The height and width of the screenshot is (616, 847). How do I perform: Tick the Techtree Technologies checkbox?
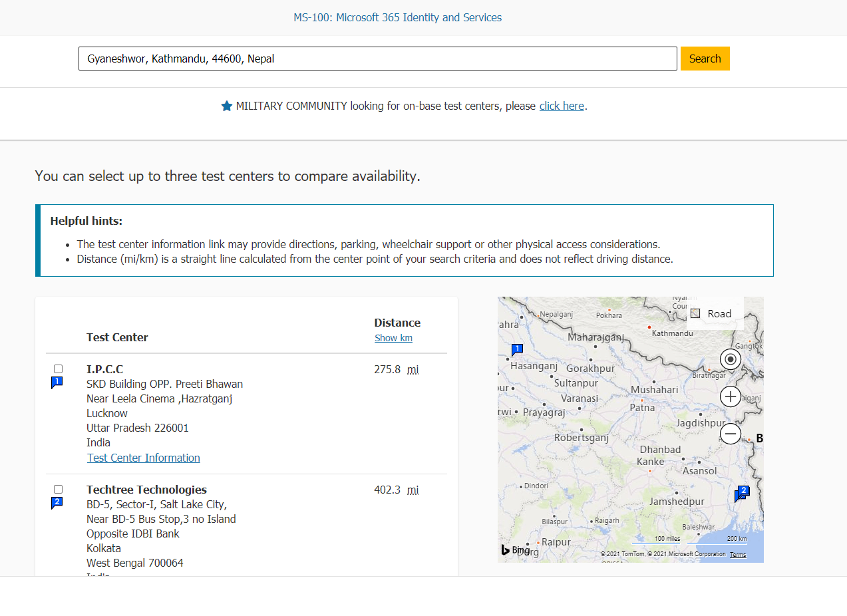(x=58, y=489)
